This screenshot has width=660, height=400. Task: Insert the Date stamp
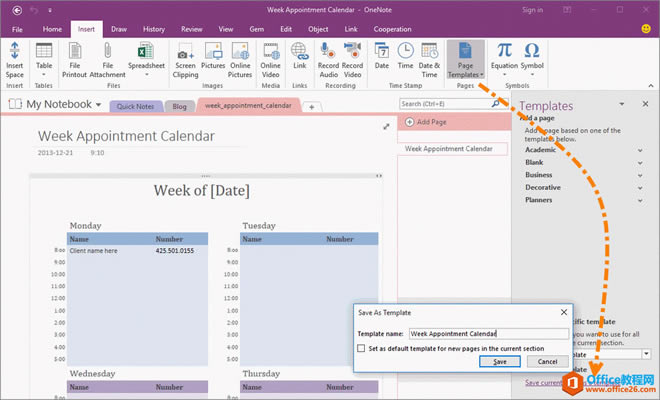tap(382, 56)
